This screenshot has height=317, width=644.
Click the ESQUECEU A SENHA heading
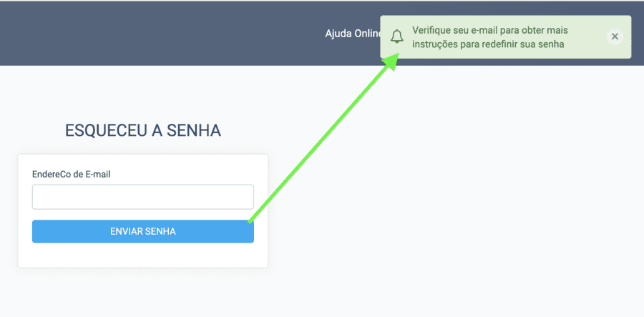pos(142,130)
